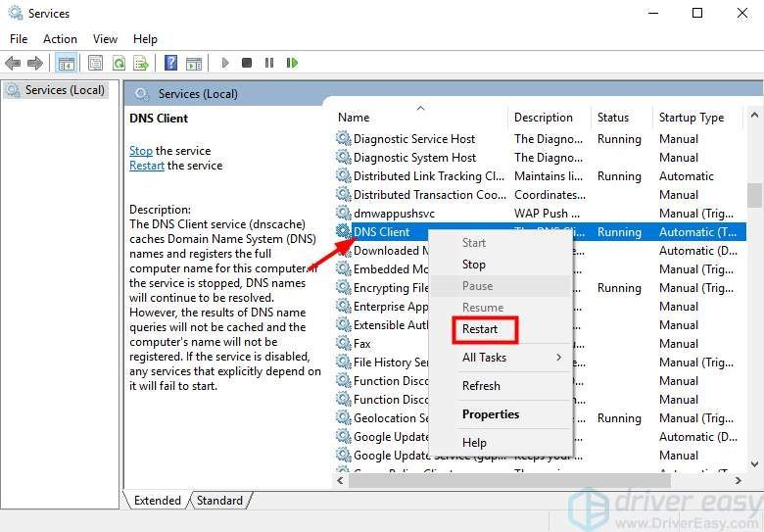Image resolution: width=764 pixels, height=532 pixels.
Task: Select the DNS Client row name
Action: (382, 232)
